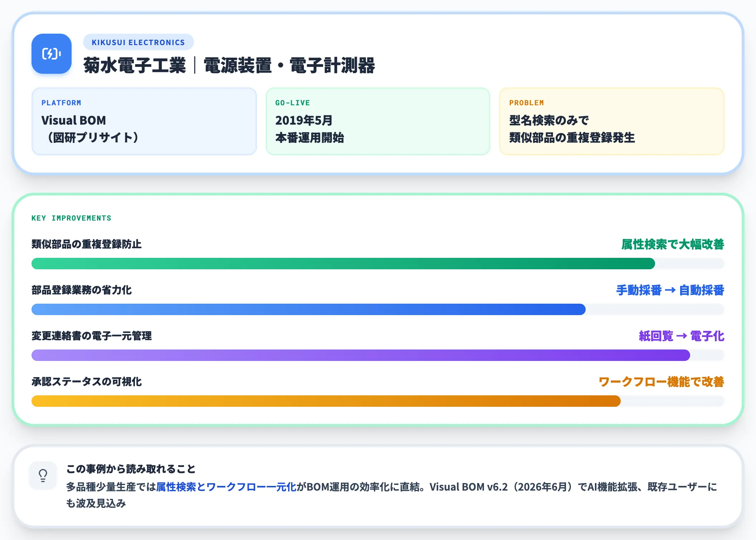Viewport: 756px width, 540px height.
Task: Click the 承認ステータスの可視化 row label
Action: [x=86, y=382]
